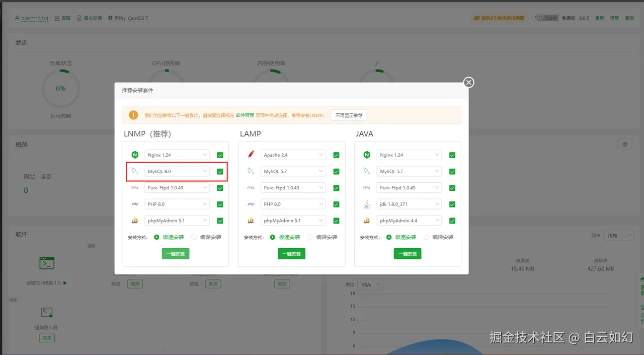Viewport: 644px width, 355px height.
Task: Click the 网站 - 全部 count 0
Action: point(26,190)
